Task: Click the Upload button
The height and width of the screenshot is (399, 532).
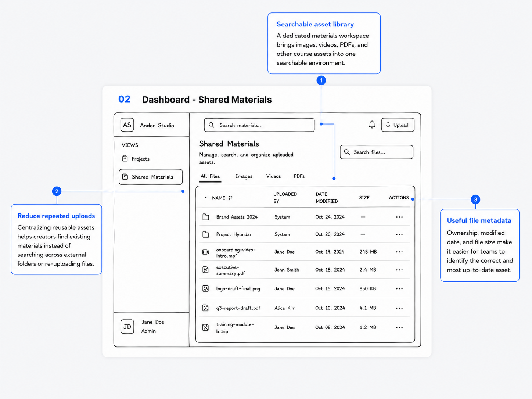Action: 398,125
